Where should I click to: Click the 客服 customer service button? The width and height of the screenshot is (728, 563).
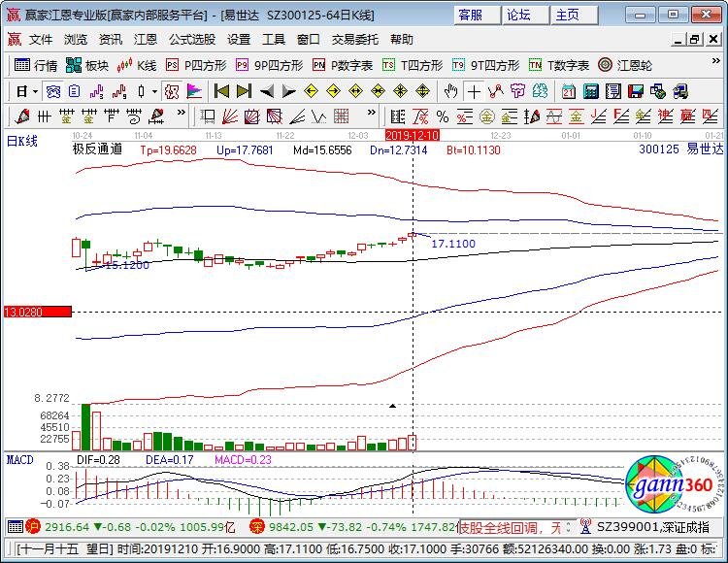click(477, 15)
